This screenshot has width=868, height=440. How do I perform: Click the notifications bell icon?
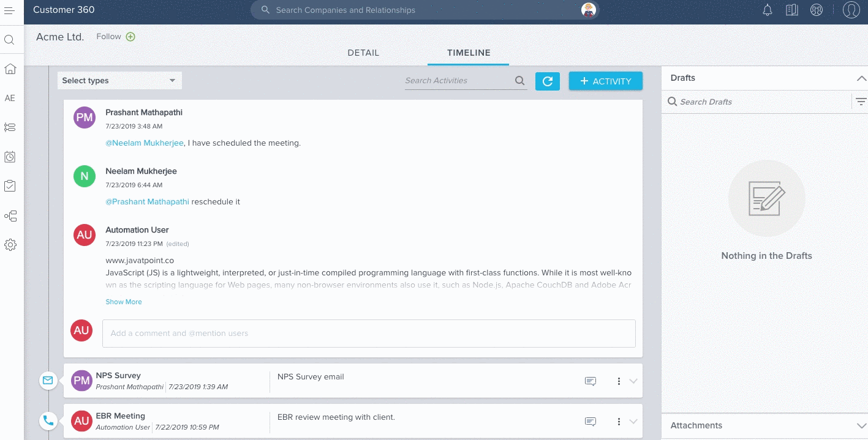point(767,10)
